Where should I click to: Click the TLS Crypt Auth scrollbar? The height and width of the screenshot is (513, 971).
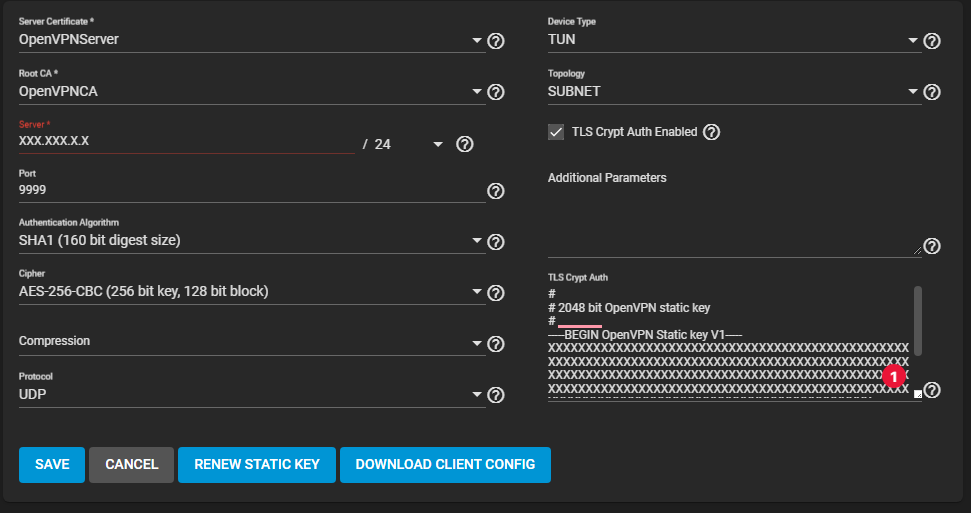click(x=918, y=320)
